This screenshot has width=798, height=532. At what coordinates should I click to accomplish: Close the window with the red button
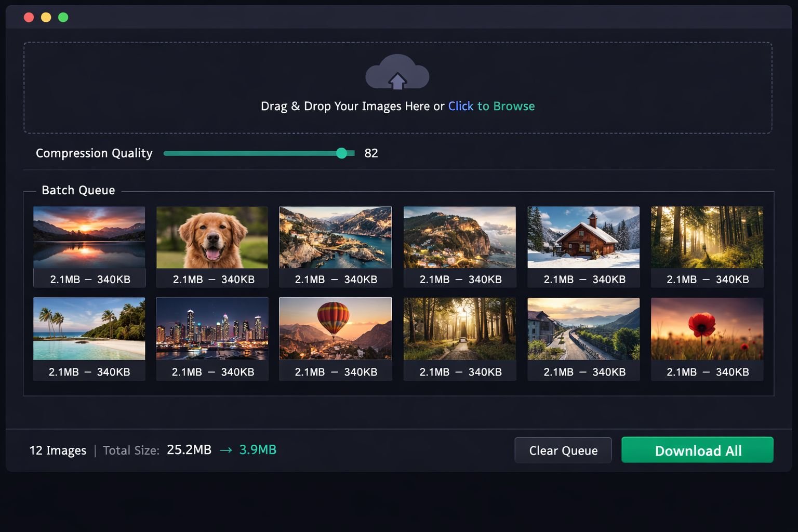pyautogui.click(x=29, y=17)
